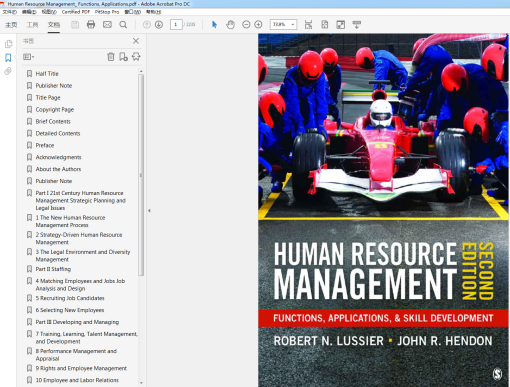Close the bookmarks panel
510x387 pixels.
click(x=136, y=41)
